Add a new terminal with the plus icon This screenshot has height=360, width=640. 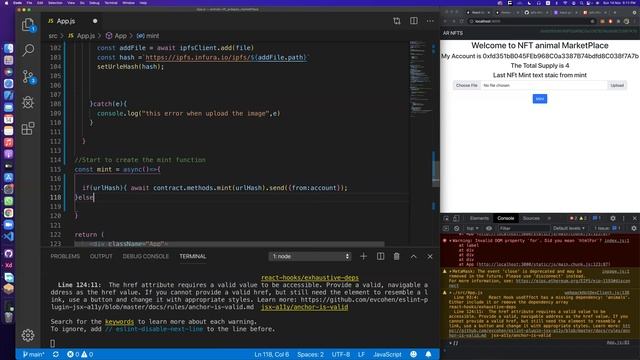[x=363, y=256]
